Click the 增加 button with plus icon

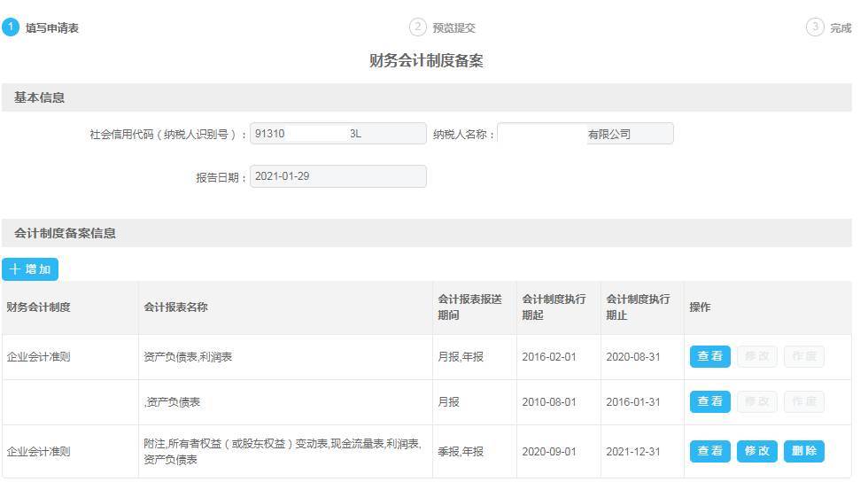(30, 269)
